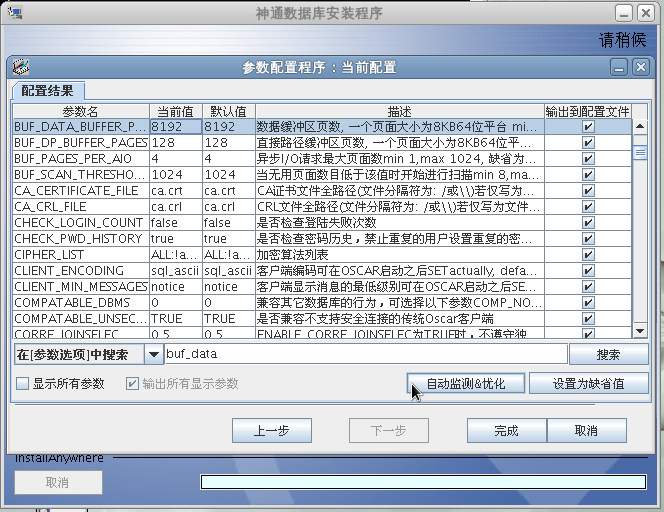
Task: Close the parameter configuration dialog
Action: coord(641,67)
